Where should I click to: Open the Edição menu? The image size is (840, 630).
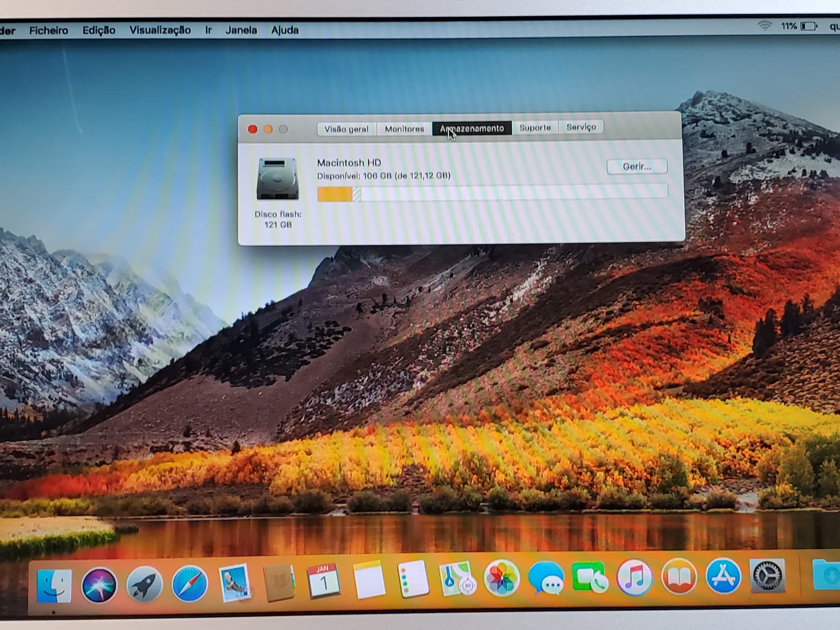click(99, 30)
